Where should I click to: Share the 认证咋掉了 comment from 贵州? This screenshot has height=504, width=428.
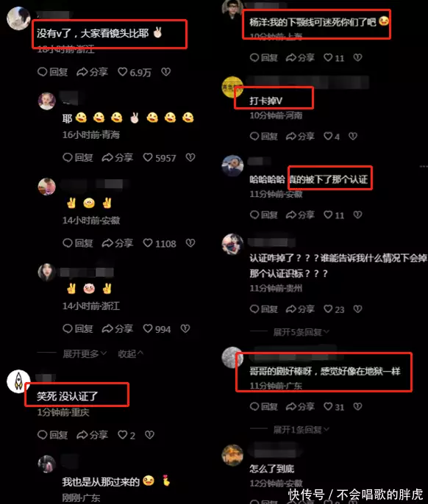click(300, 309)
